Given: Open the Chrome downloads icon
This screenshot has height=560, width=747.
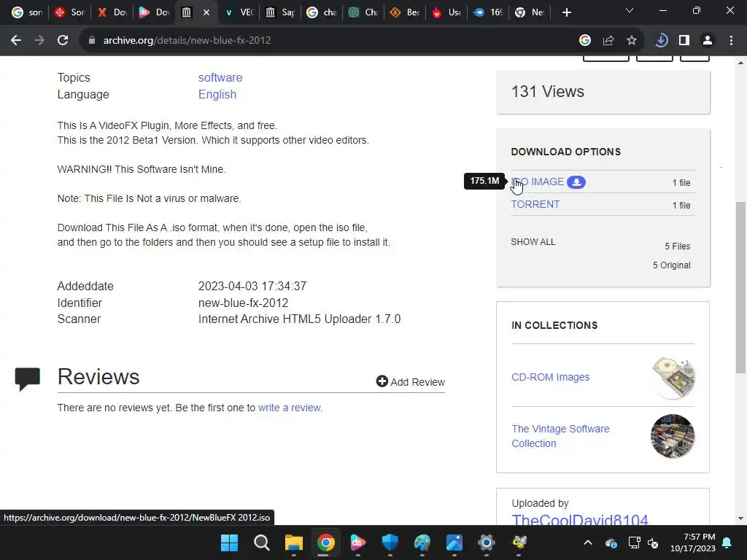Looking at the screenshot, I should (x=661, y=41).
